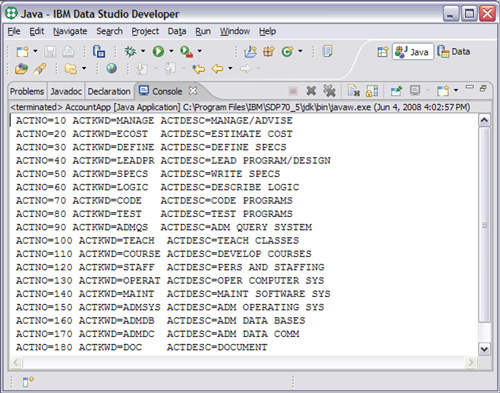Open the New wizard dropdown arrow
500x393 pixels.
(35, 51)
